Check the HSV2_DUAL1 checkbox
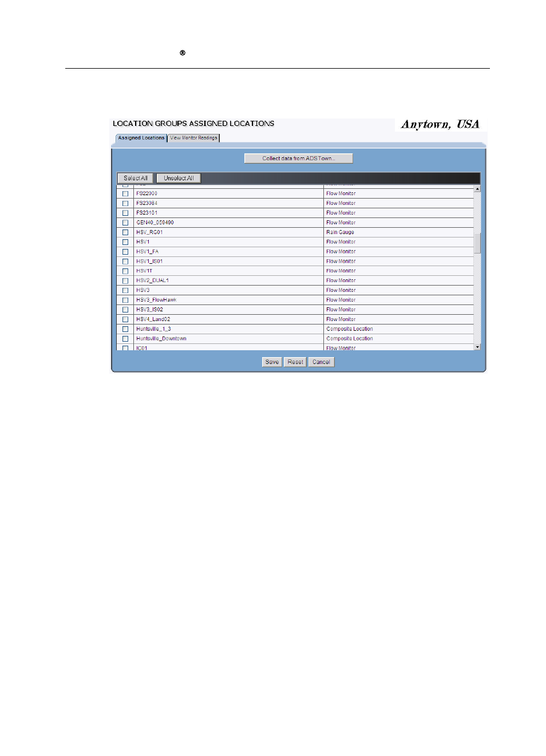 click(x=125, y=281)
